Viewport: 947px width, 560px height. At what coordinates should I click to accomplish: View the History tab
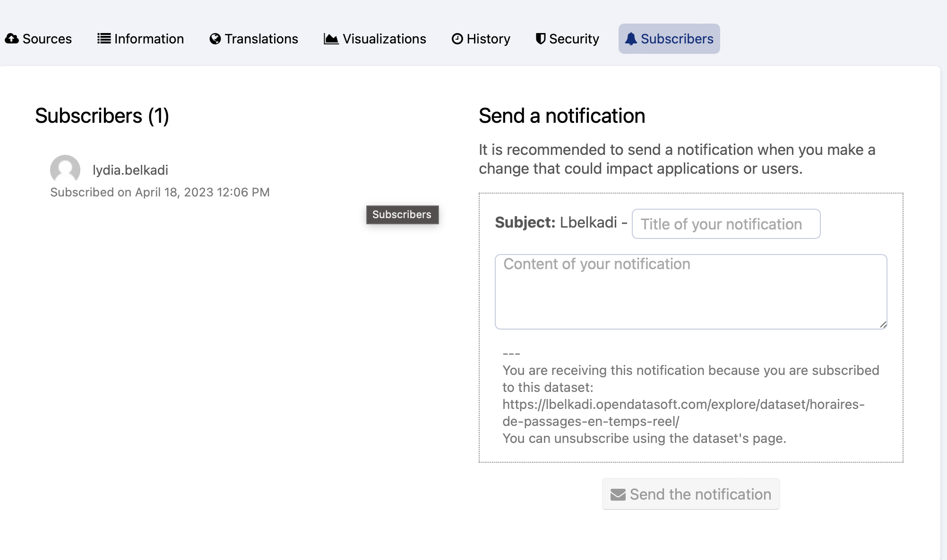tap(481, 39)
